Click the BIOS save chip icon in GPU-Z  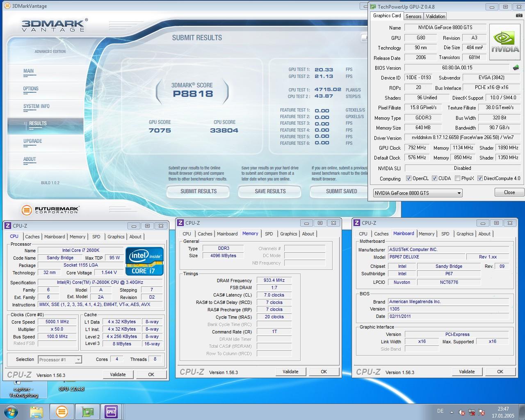point(516,67)
